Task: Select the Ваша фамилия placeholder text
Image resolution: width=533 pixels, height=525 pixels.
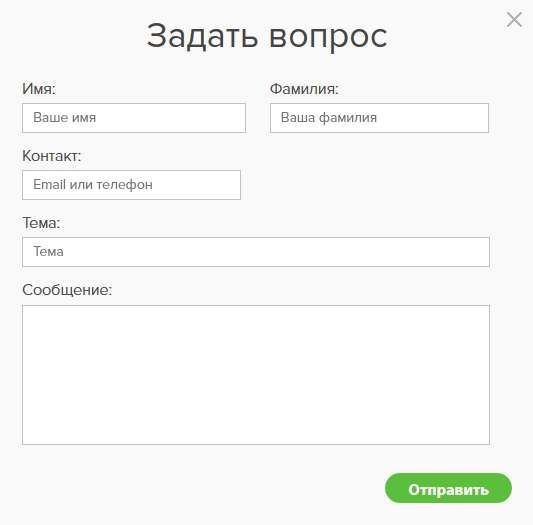Action: [329, 118]
